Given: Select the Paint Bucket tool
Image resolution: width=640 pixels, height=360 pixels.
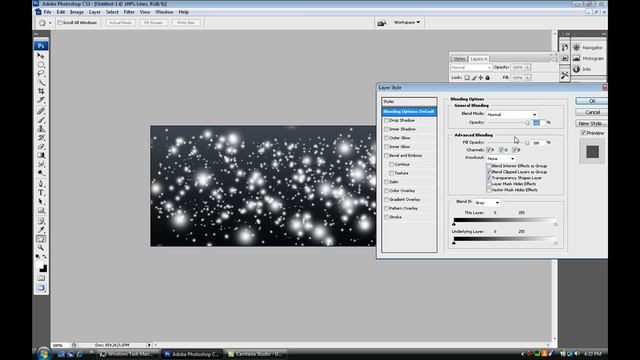Looking at the screenshot, I should pyautogui.click(x=41, y=155).
